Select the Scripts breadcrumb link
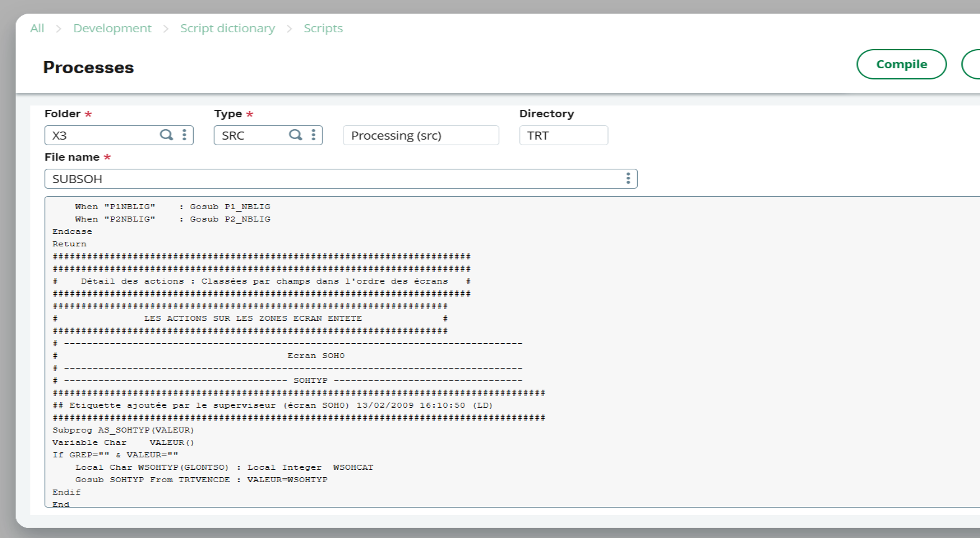Viewport: 980px width, 538px height. pyautogui.click(x=323, y=29)
